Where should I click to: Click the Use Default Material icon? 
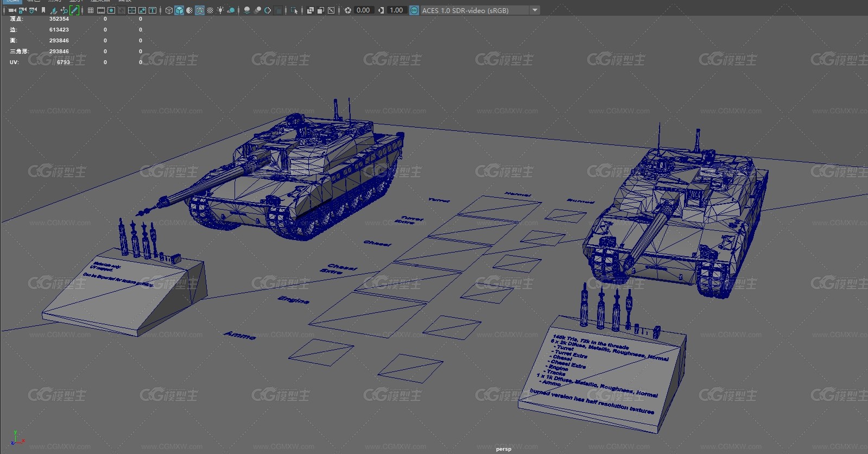point(189,10)
